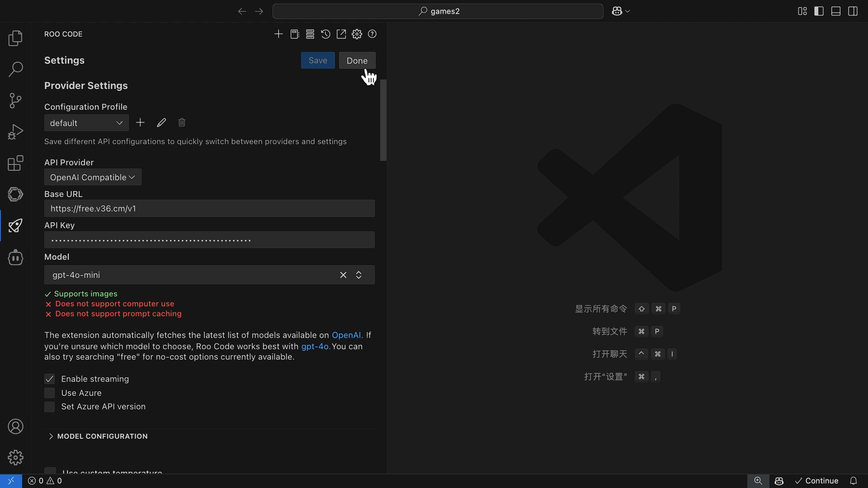
Task: Open the Accounts menu
Action: coord(15,427)
